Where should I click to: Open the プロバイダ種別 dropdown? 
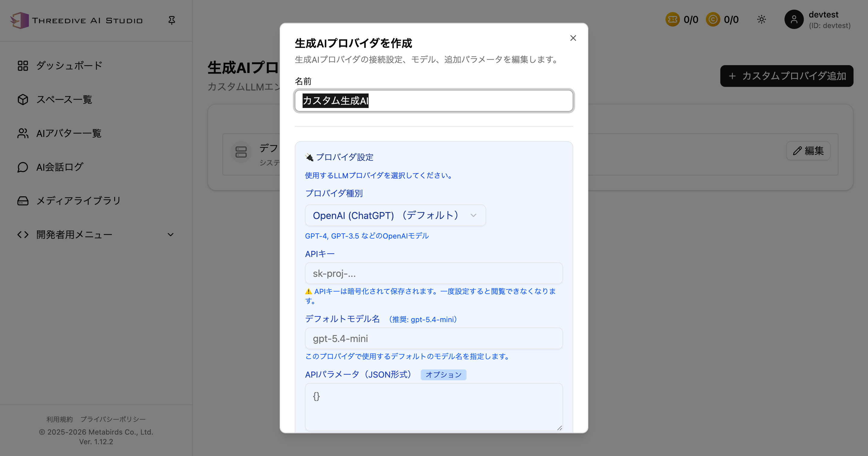coord(395,215)
